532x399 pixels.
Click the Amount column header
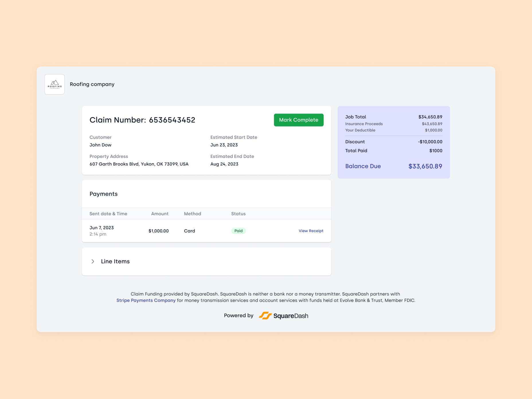[x=160, y=214]
